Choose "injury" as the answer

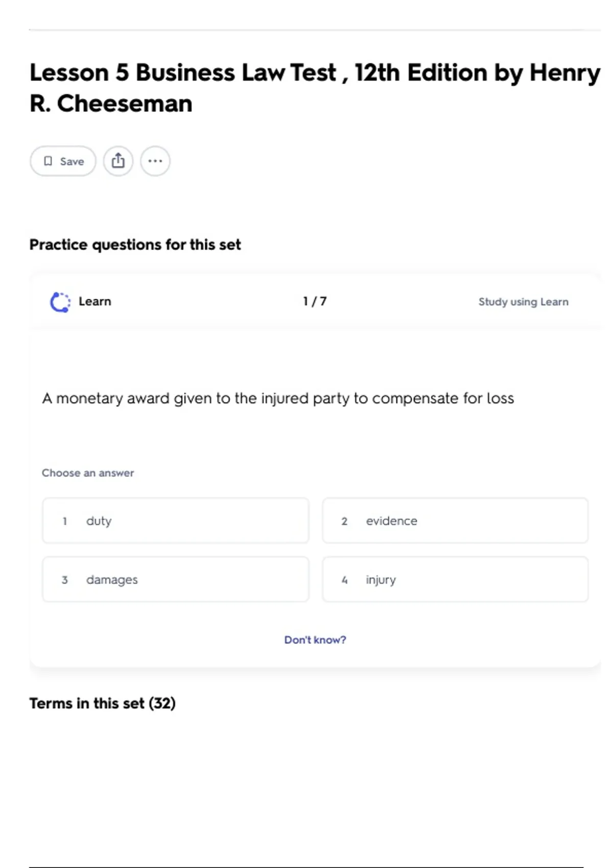point(455,580)
